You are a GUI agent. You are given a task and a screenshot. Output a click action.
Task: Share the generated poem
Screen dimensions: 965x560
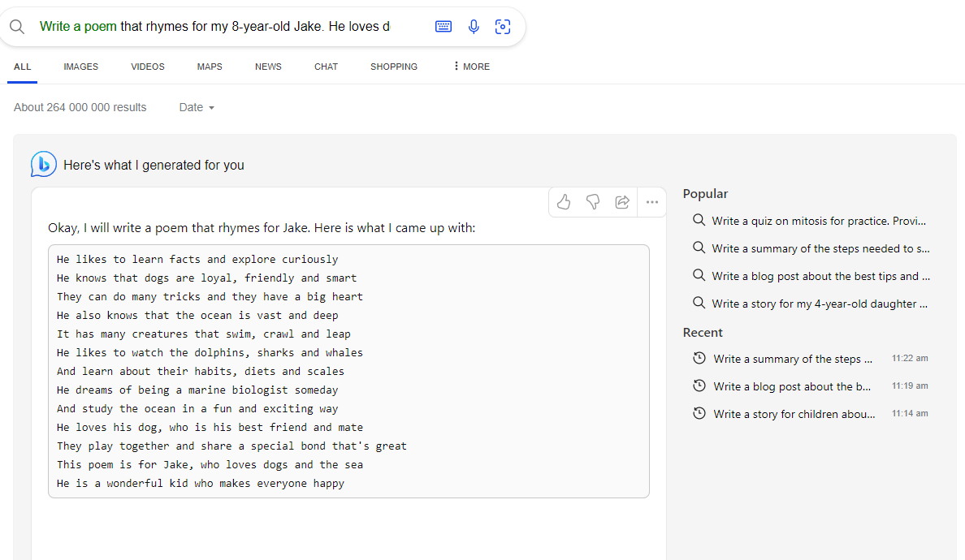pyautogui.click(x=622, y=201)
